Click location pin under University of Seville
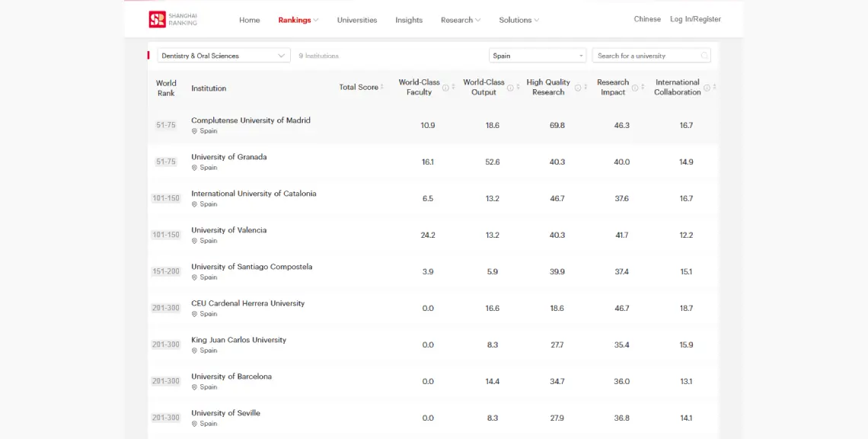 point(194,424)
